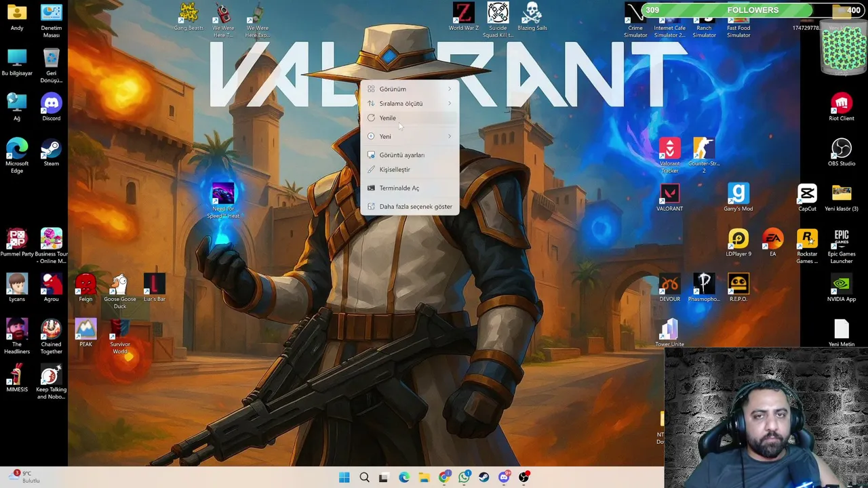Select the Blazing Sails icon

pos(532,17)
